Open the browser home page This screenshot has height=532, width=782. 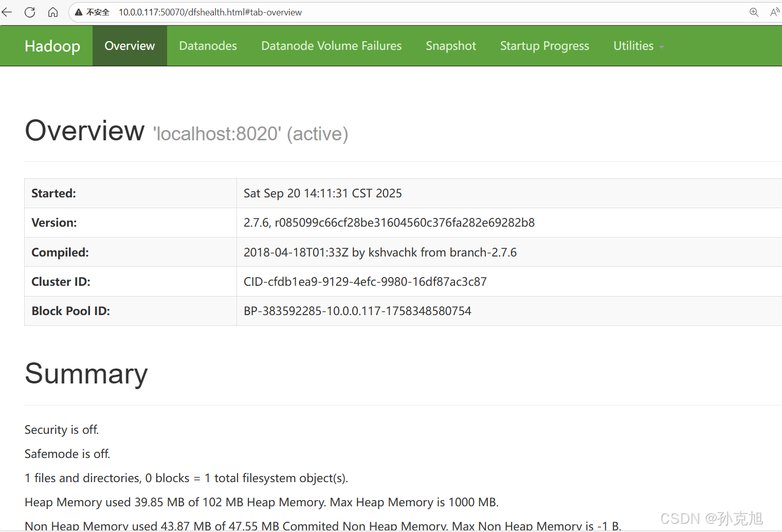(52, 12)
